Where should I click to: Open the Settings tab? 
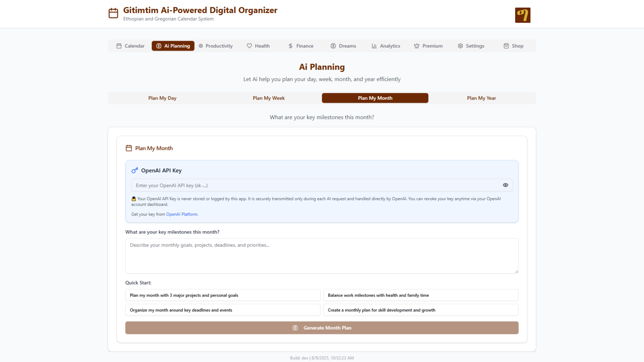(x=471, y=46)
